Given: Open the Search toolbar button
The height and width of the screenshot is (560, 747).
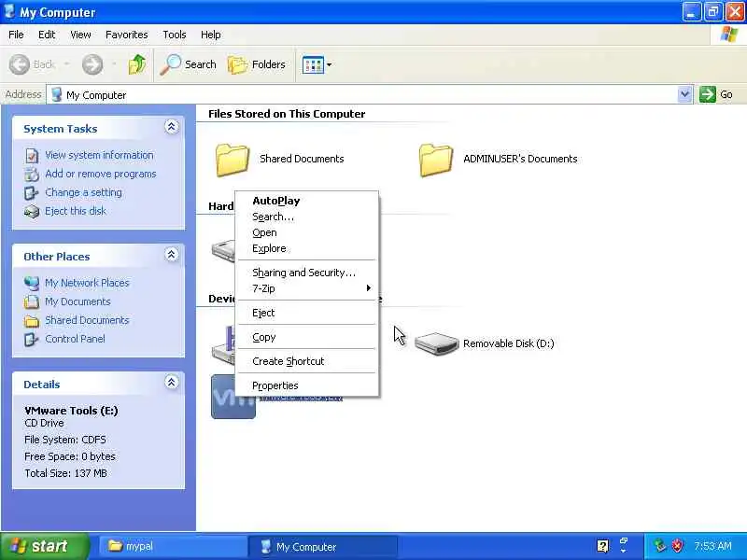Looking at the screenshot, I should (x=189, y=64).
